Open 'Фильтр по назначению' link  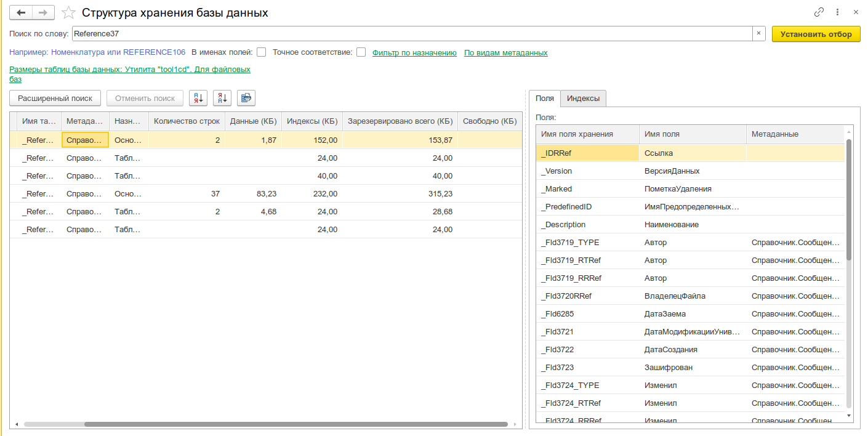(414, 53)
